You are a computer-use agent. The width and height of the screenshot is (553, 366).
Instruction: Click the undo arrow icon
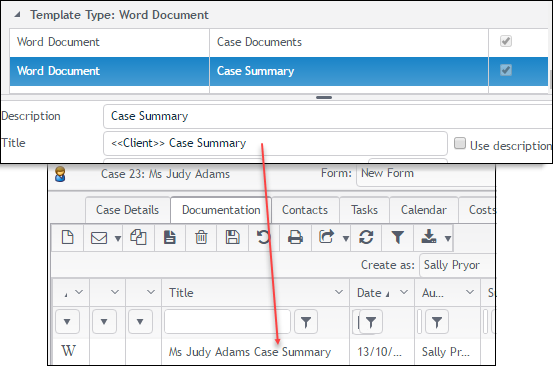coord(263,237)
